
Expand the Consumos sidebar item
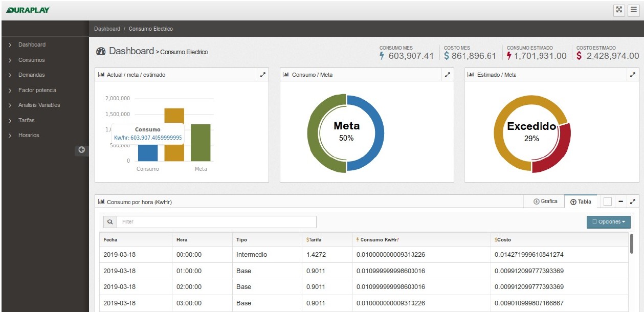31,60
